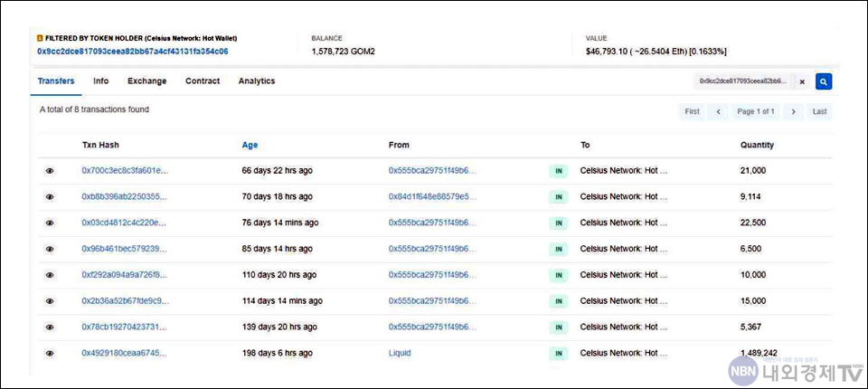Jump to the First page
This screenshot has width=868, height=389.
[x=692, y=111]
